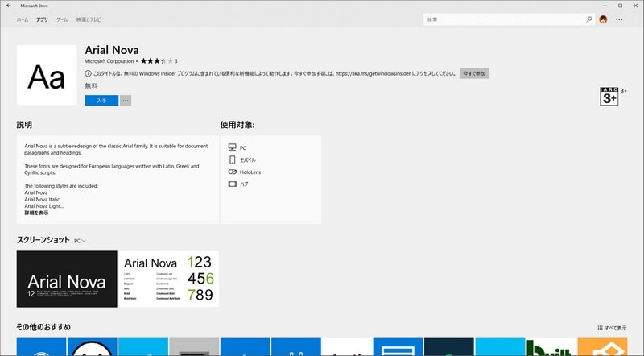This screenshot has width=644, height=356.
Task: Open the top-right three-dot menu
Action: [619, 19]
